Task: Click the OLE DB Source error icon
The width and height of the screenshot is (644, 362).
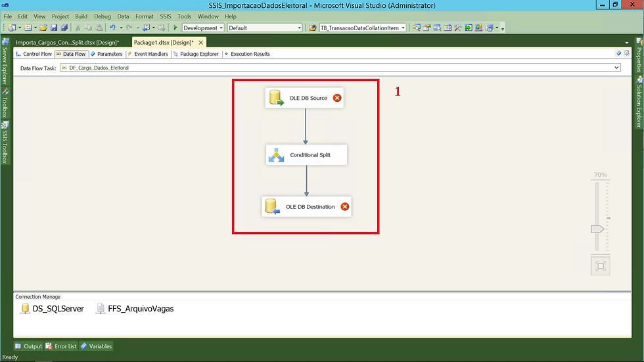Action: [336, 98]
